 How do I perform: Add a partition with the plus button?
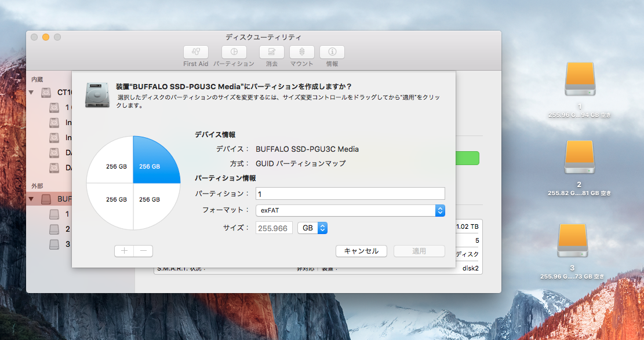124,251
